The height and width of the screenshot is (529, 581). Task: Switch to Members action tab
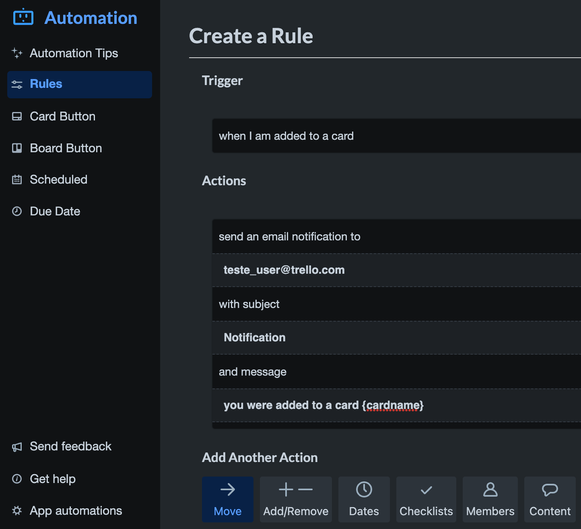[490, 499]
